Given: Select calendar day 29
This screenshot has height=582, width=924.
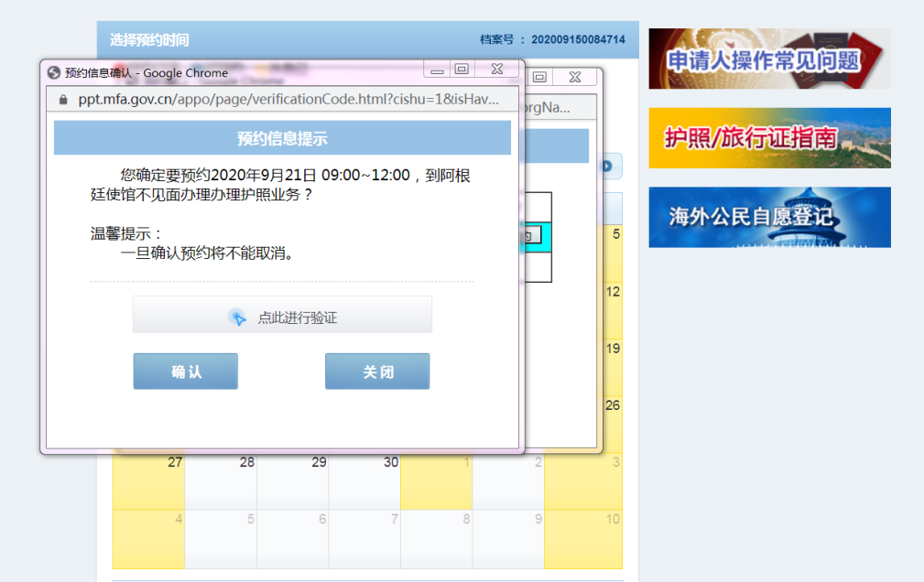Looking at the screenshot, I should point(292,481).
